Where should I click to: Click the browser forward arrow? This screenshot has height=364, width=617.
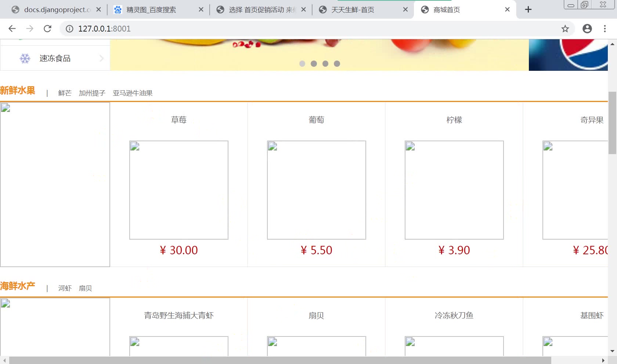(30, 29)
